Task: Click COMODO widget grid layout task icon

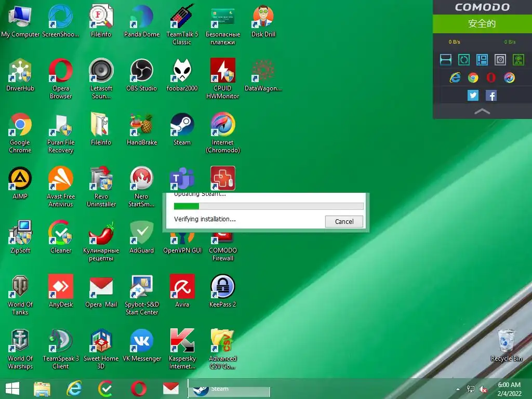Action: [482, 60]
